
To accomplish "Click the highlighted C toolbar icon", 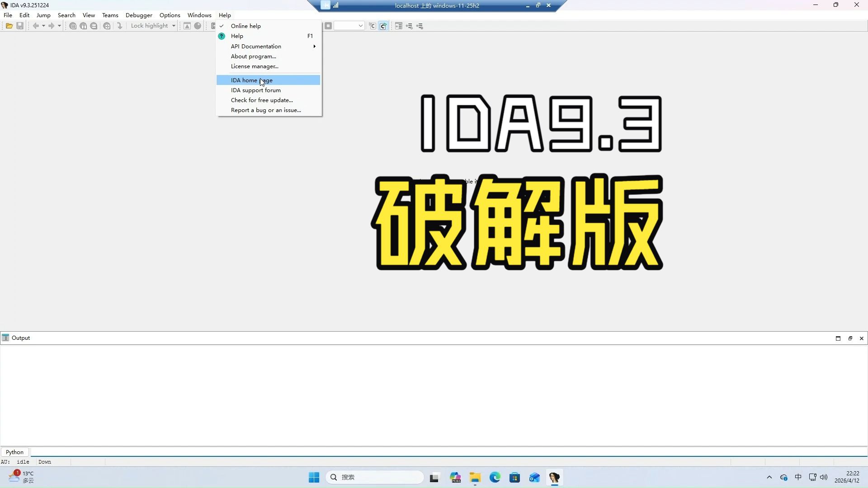I will coord(383,26).
